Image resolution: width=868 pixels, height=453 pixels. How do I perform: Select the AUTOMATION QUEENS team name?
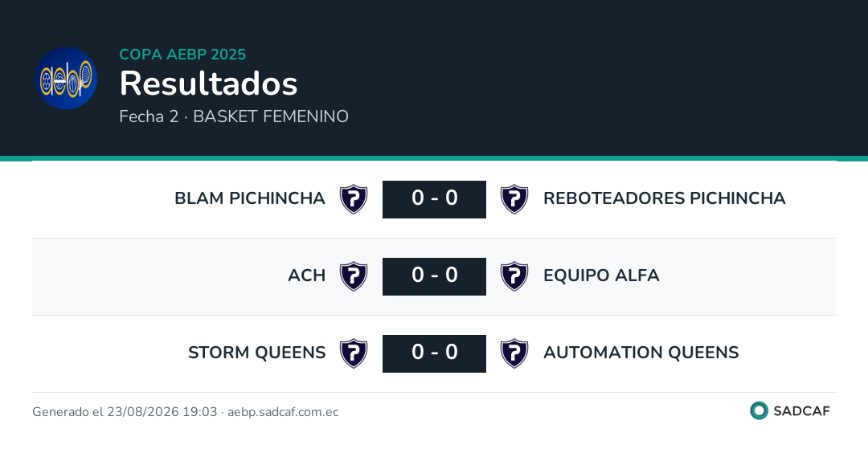641,353
